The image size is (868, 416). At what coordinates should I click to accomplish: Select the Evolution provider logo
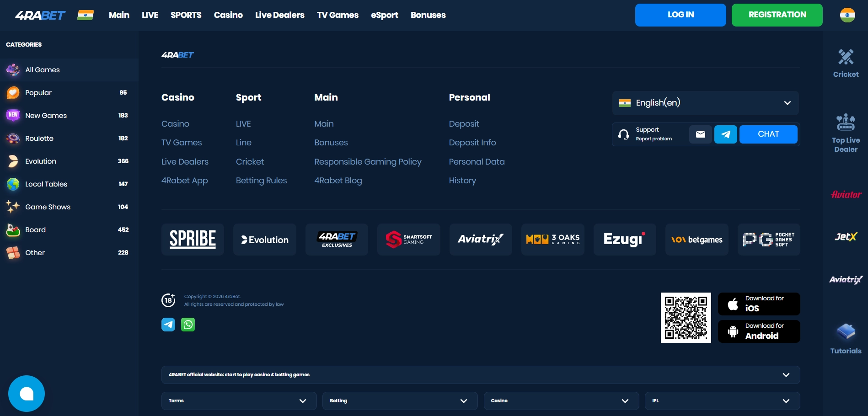pyautogui.click(x=265, y=240)
